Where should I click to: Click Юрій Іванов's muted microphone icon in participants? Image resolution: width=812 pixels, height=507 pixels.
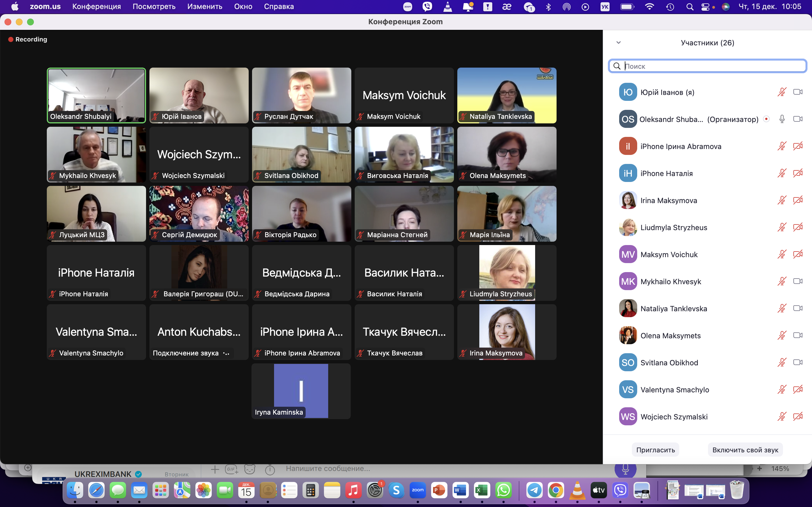(x=782, y=92)
